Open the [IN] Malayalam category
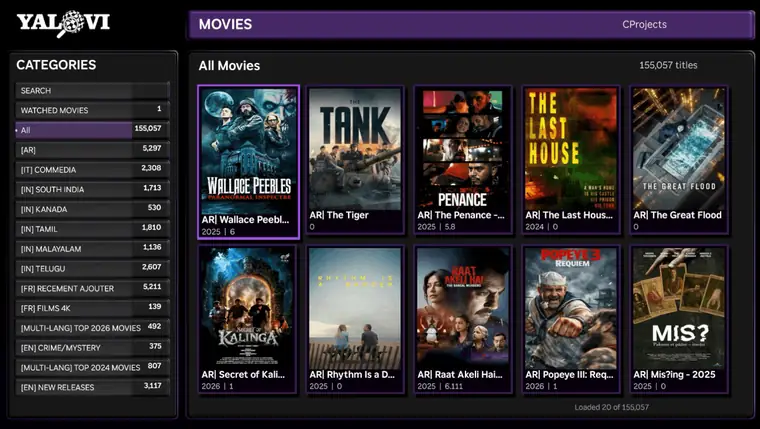Viewport: 760px width, 429px height. coord(92,249)
